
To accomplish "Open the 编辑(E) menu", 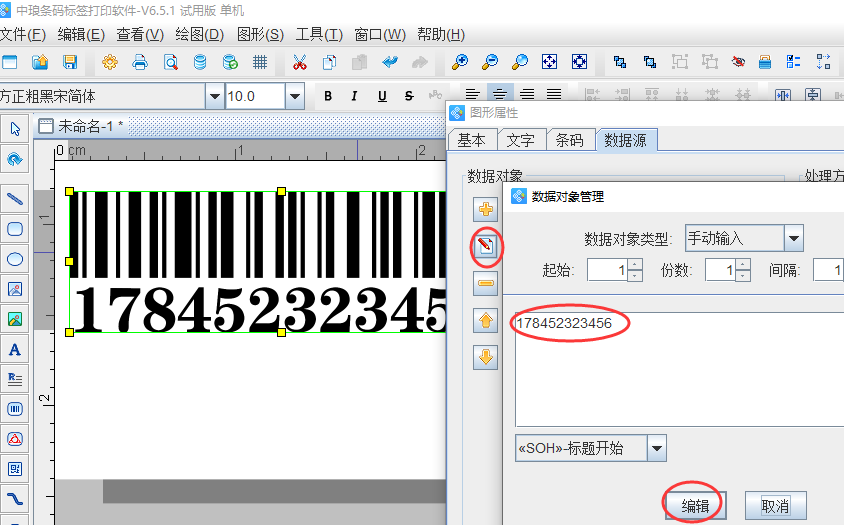I will tap(81, 34).
